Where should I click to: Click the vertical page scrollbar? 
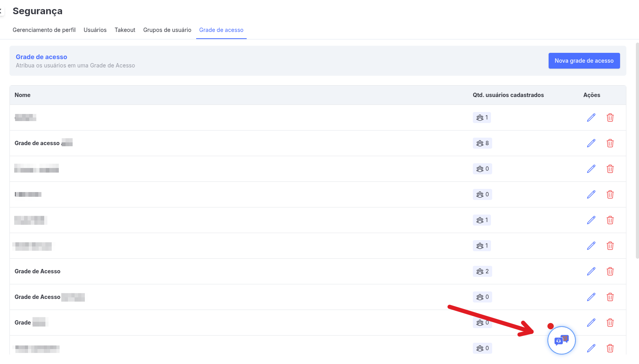coord(637,150)
